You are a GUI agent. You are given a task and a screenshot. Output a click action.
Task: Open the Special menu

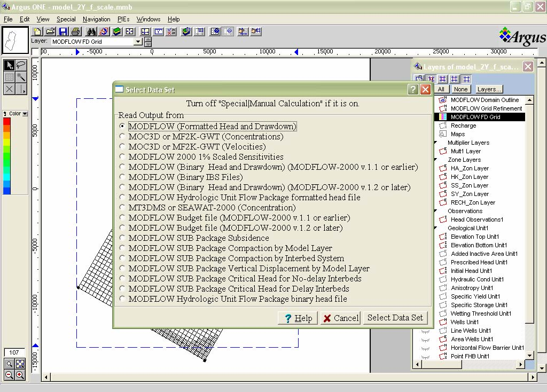tap(66, 19)
